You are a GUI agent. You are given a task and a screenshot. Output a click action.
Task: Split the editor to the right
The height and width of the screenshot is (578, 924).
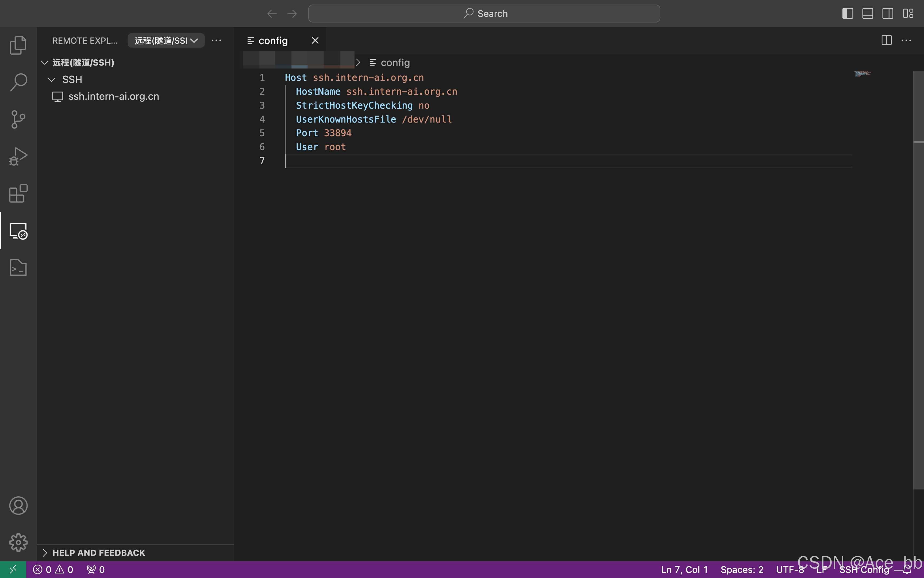[x=887, y=40]
